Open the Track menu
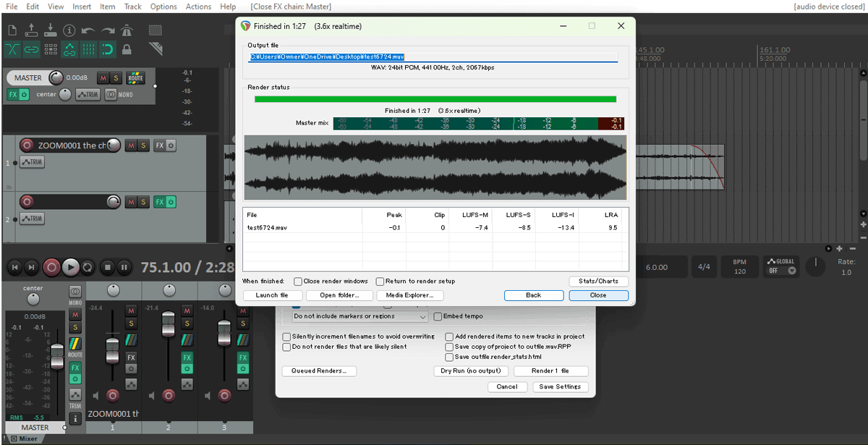 (132, 7)
